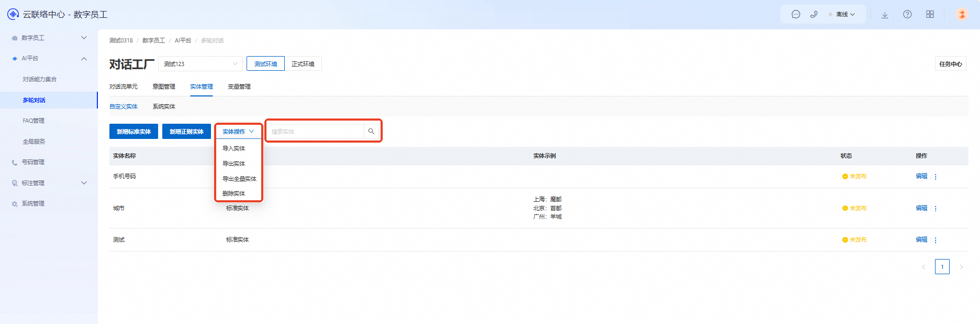This screenshot has height=324, width=980.
Task: Click the app logo icon at top-left
Action: [x=13, y=14]
